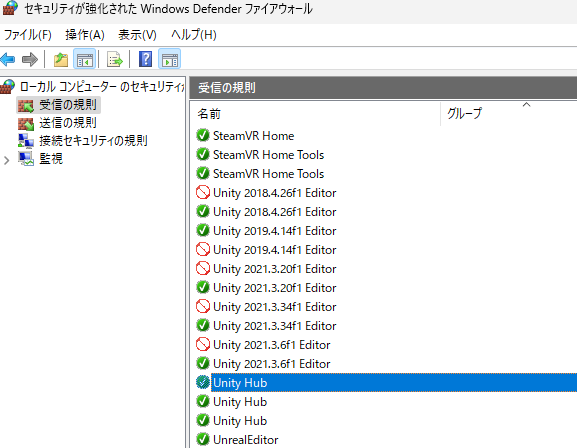Click block icon beside blocked Unity 2021.3.20f1
This screenshot has height=448, width=577.
(203, 269)
